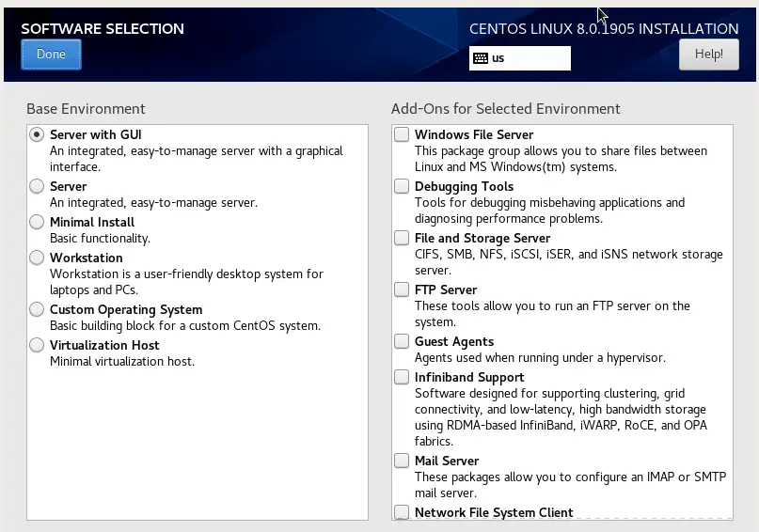Click 'Custom Operating System' label text

tap(126, 309)
